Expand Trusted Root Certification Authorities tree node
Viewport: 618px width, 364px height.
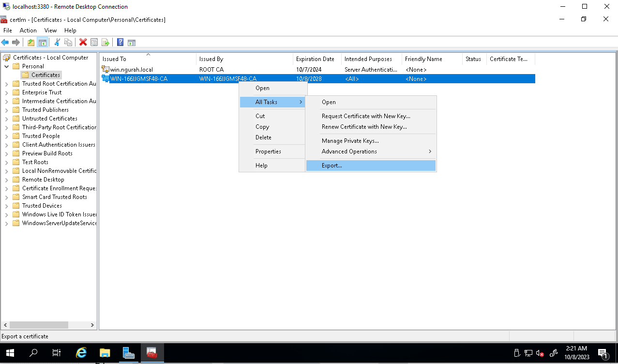coord(6,84)
